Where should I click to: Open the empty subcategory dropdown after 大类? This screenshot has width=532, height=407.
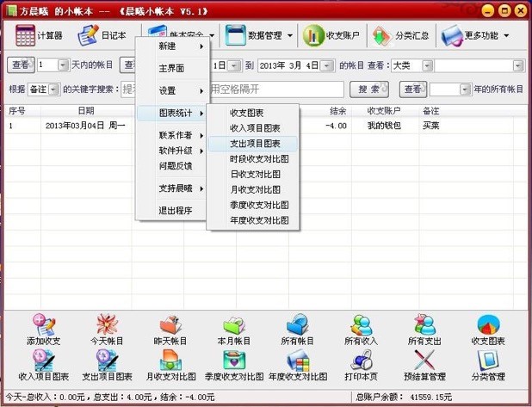518,65
